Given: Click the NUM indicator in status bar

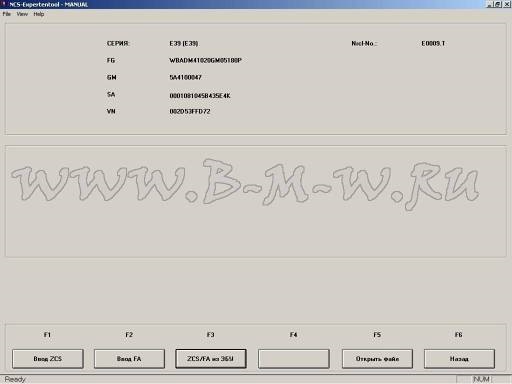Looking at the screenshot, I should pos(481,379).
